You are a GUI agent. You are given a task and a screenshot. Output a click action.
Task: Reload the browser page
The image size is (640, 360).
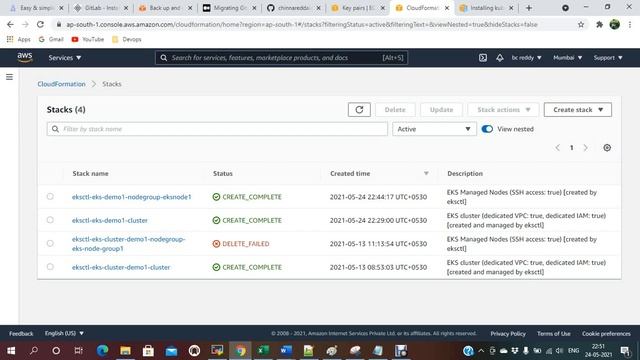pos(40,24)
